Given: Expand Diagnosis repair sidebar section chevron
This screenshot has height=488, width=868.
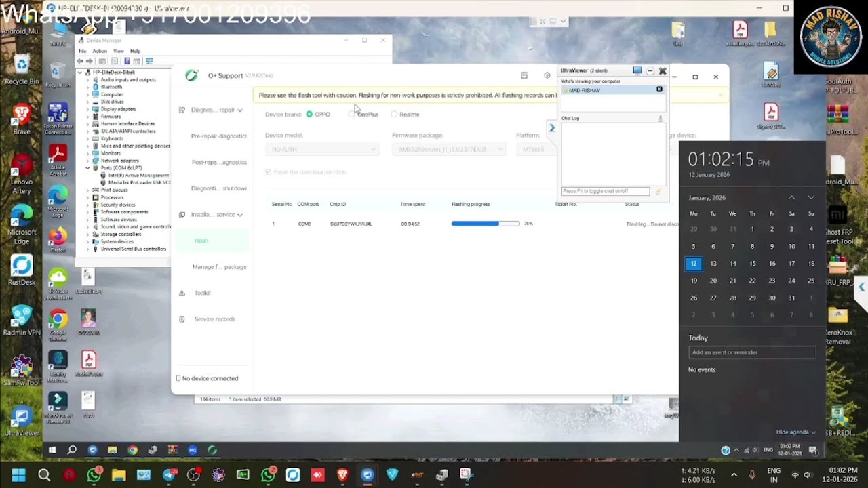Looking at the screenshot, I should pyautogui.click(x=239, y=110).
